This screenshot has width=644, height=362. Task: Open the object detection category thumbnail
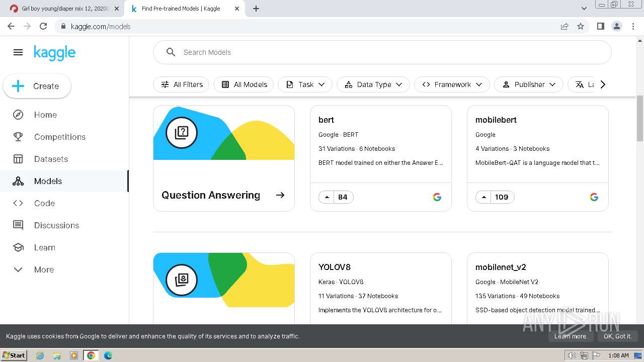tap(224, 280)
